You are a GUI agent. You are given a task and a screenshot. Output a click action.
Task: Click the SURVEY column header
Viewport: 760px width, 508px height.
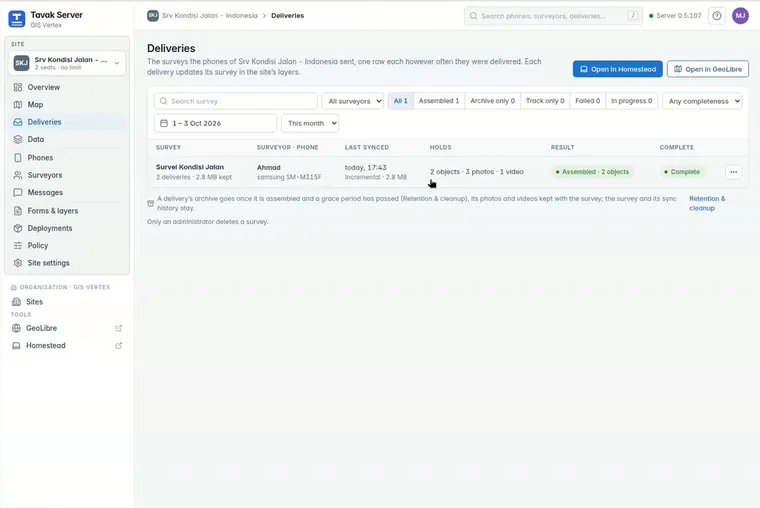pyautogui.click(x=169, y=147)
